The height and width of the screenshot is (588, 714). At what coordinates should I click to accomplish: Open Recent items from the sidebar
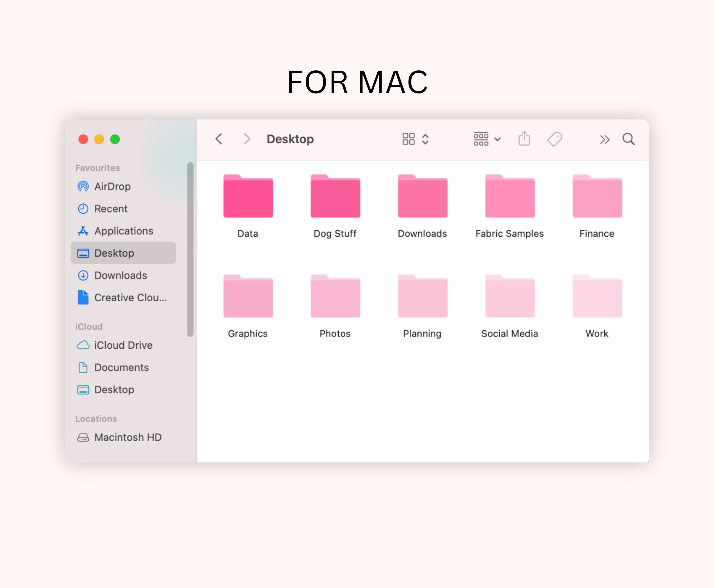[x=111, y=209]
